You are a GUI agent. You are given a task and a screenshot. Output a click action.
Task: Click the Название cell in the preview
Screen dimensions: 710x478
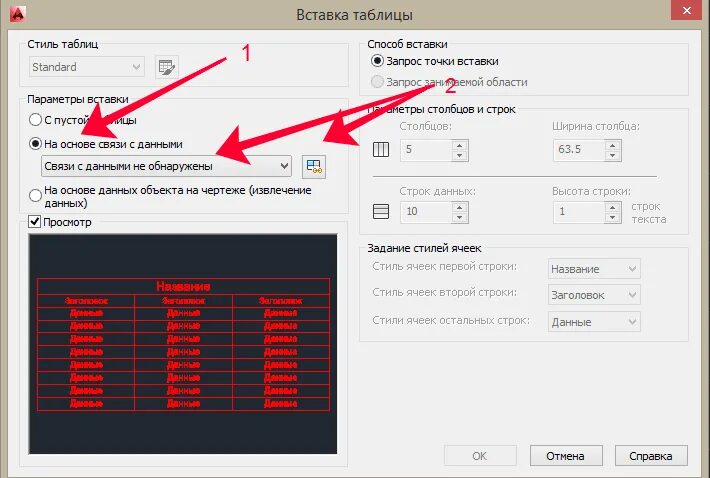tap(183, 286)
